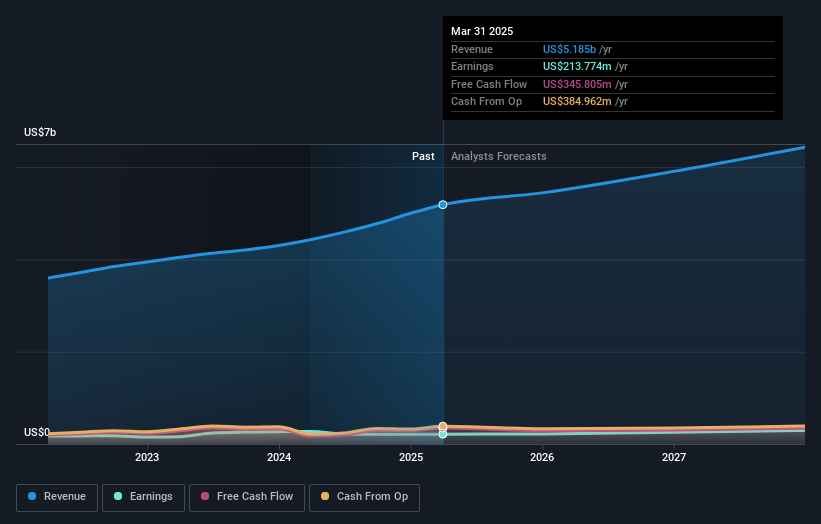The image size is (821, 524).
Task: Toggle the Earnings legend series
Action: coord(143,497)
